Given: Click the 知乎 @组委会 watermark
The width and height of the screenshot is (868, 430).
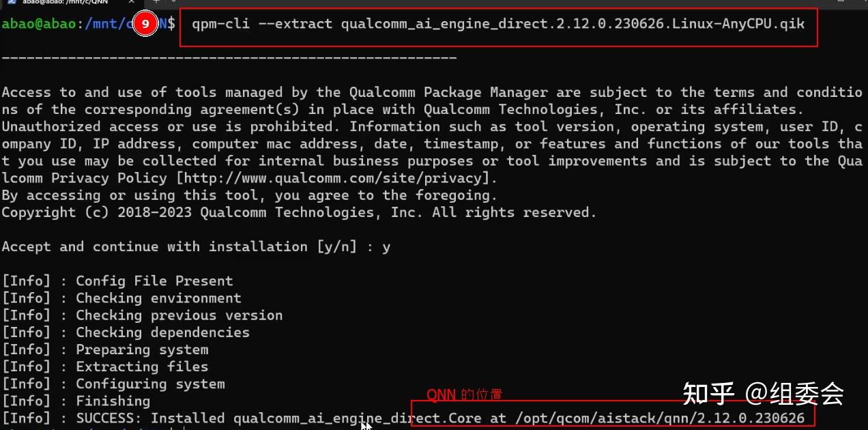Looking at the screenshot, I should point(763,393).
